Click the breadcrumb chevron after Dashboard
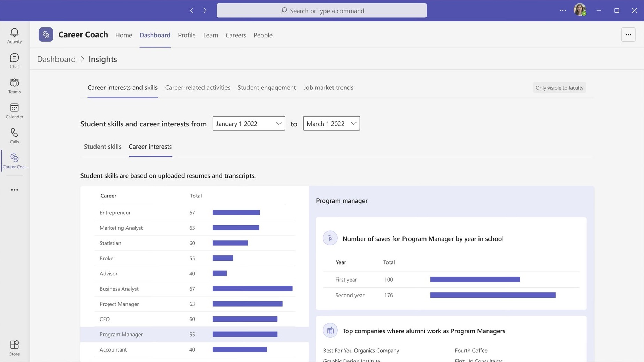Screen dimensions: 644x362 pyautogui.click(x=82, y=59)
